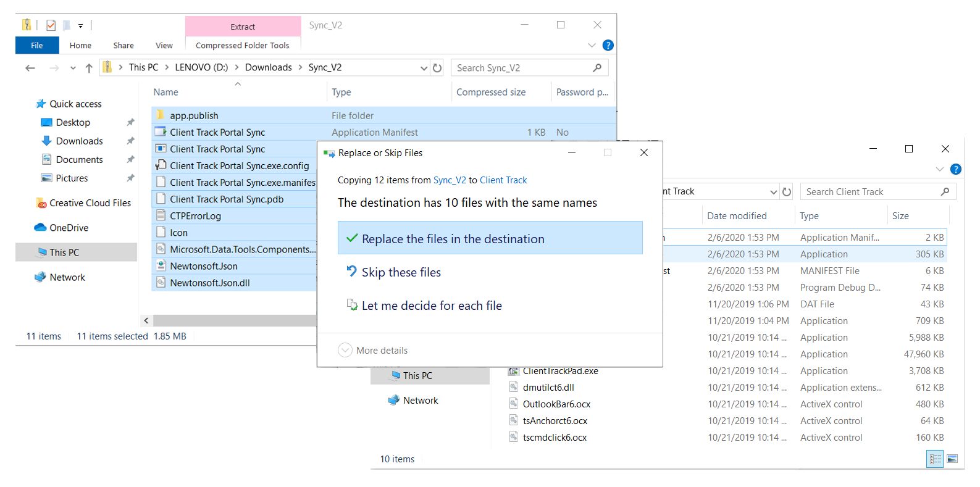Open the File tab in Sync_V2 window
Screen dimensions: 980x487
coord(37,45)
